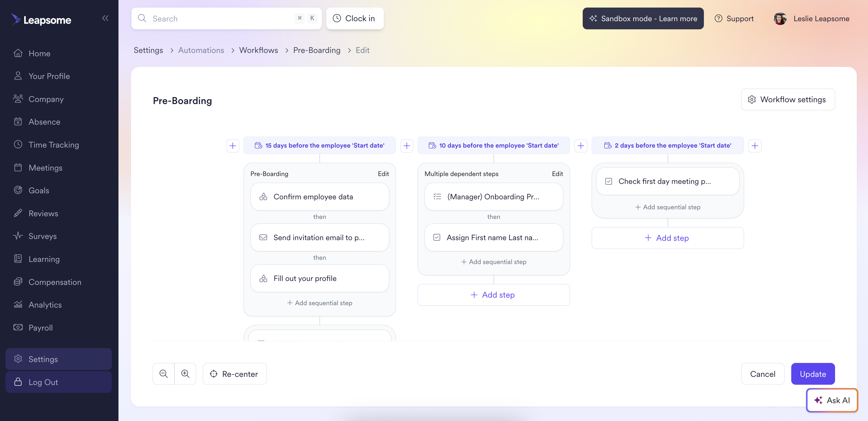The height and width of the screenshot is (421, 868).
Task: Open Learning module
Action: tap(59, 259)
